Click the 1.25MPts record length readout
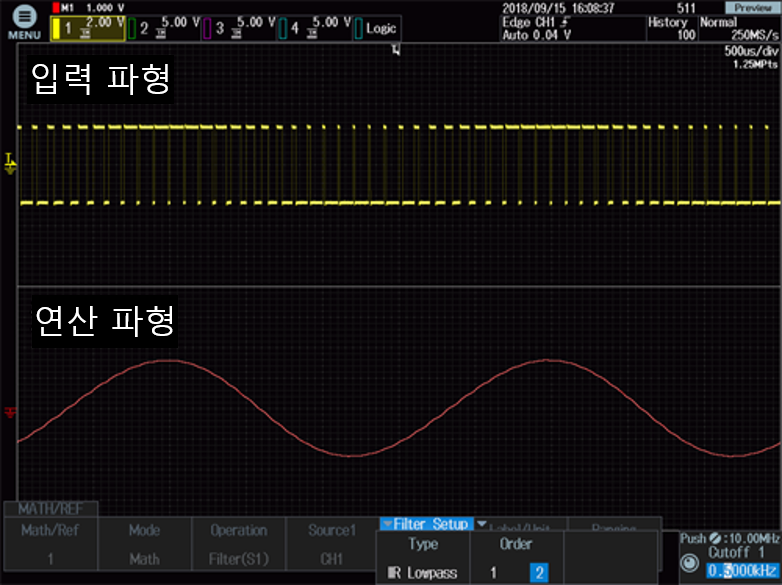 coord(756,64)
